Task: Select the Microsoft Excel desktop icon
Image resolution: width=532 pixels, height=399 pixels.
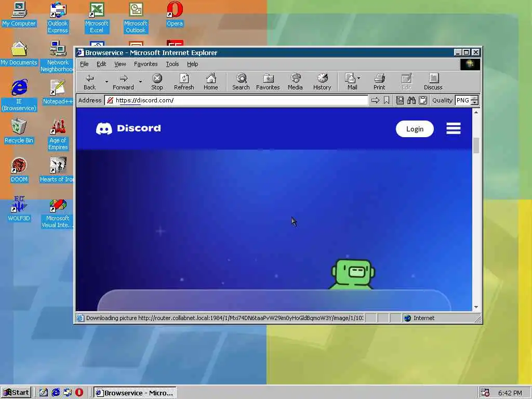Action: [x=97, y=18]
